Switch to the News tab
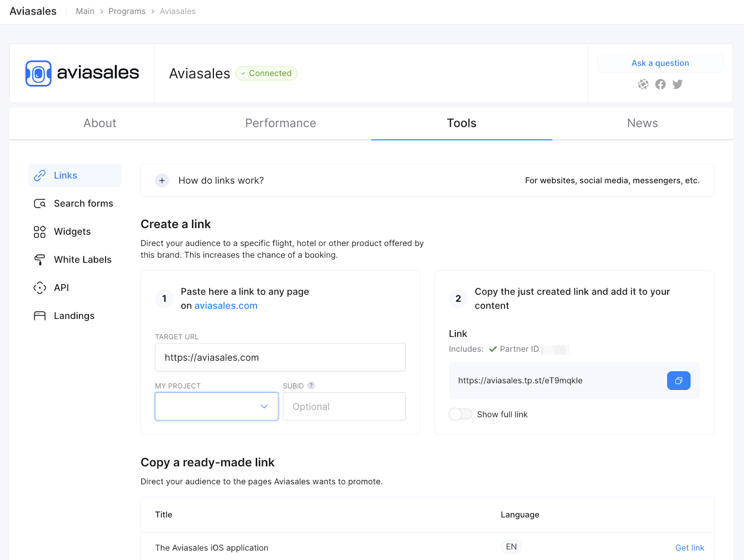 click(x=642, y=123)
